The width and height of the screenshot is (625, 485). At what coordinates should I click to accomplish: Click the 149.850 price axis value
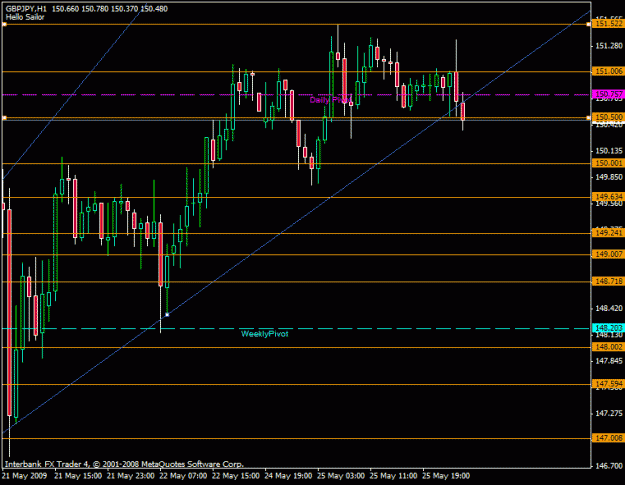[x=609, y=177]
